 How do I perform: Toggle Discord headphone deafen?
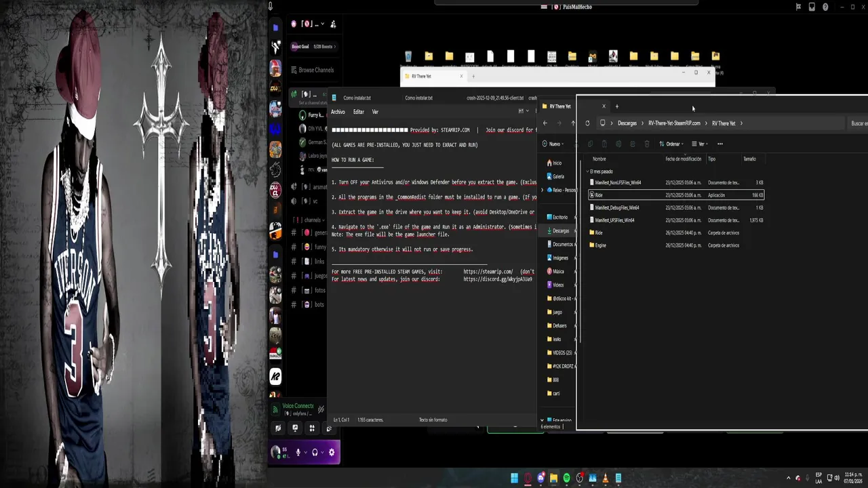pos(315,452)
